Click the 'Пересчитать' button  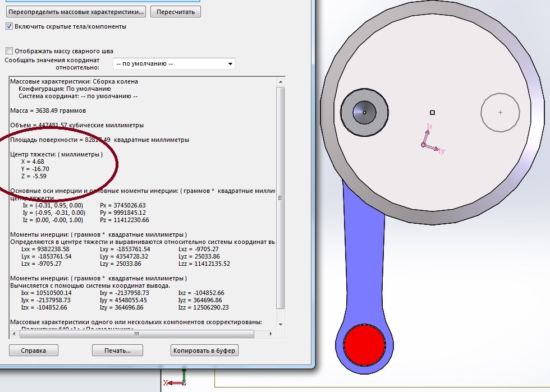coord(176,11)
